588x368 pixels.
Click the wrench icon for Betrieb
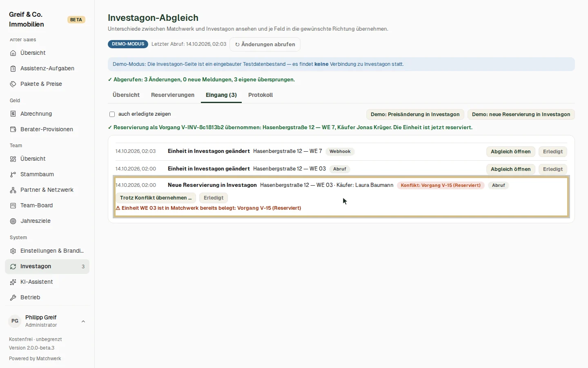point(13,298)
